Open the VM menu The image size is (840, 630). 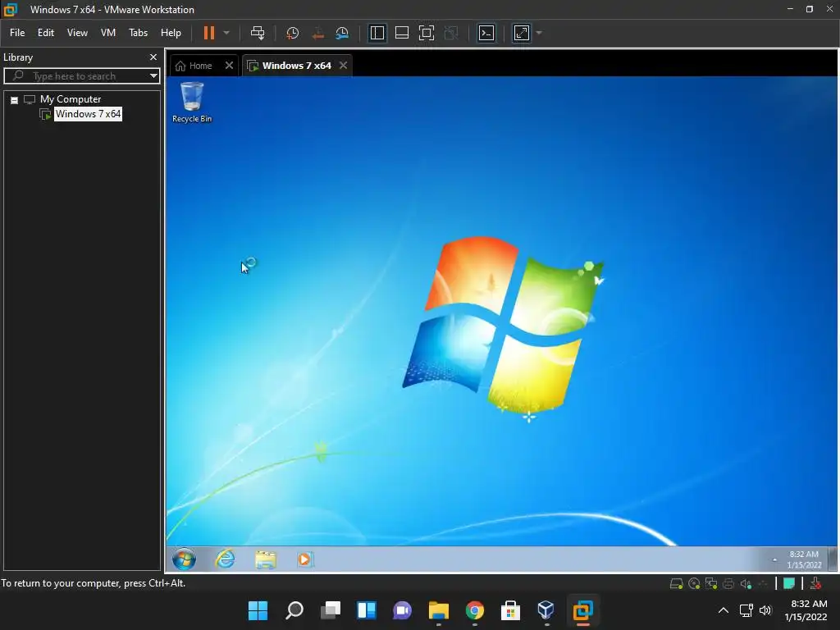point(108,33)
